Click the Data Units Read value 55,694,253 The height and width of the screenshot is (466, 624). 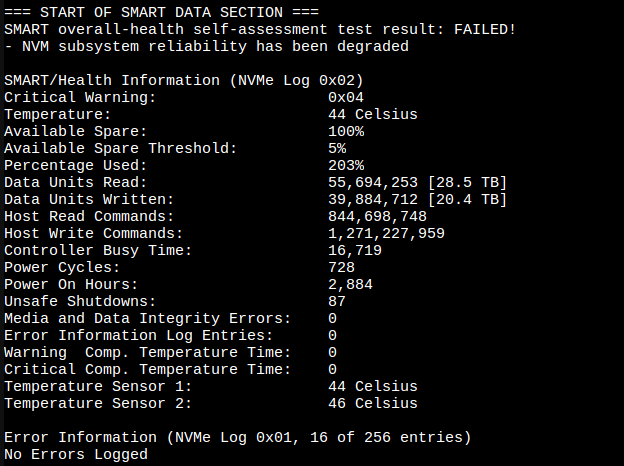(x=373, y=183)
